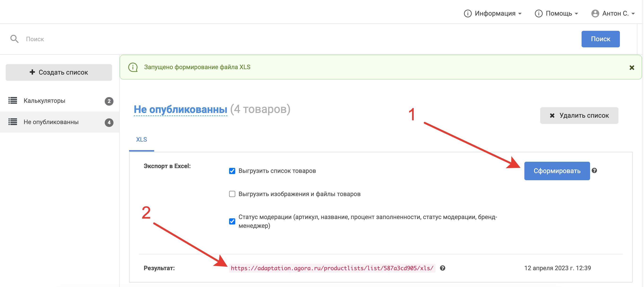The image size is (644, 287).
Task: Click the user avatar icon
Action: click(595, 13)
